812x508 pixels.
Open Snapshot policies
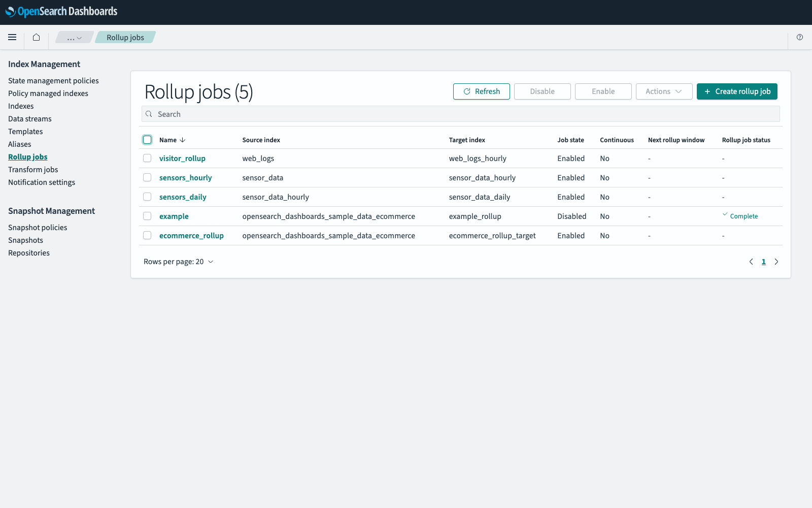[x=38, y=228]
